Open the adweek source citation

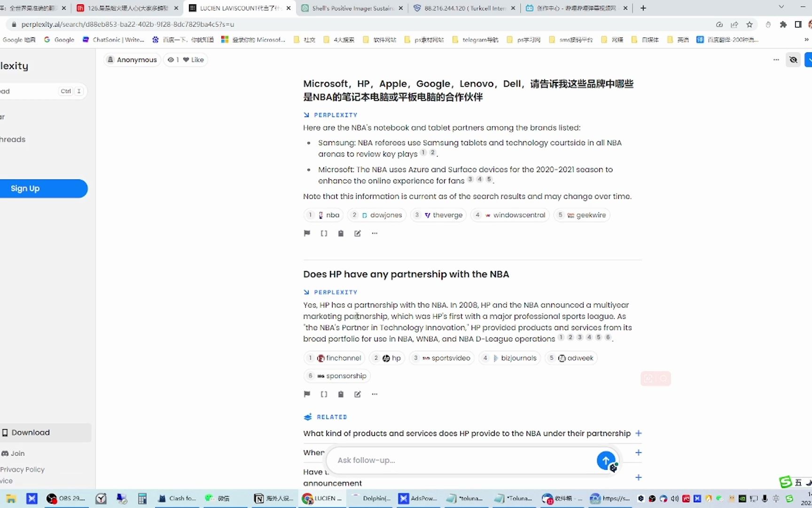tap(571, 358)
